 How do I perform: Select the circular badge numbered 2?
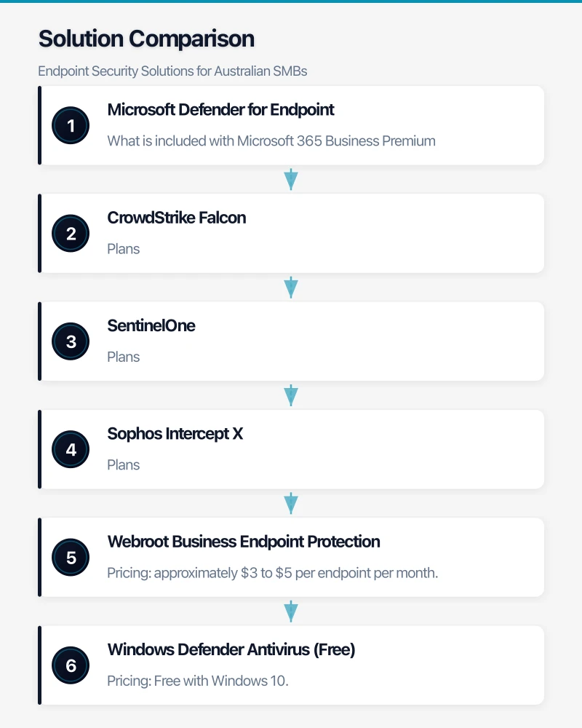pyautogui.click(x=71, y=233)
